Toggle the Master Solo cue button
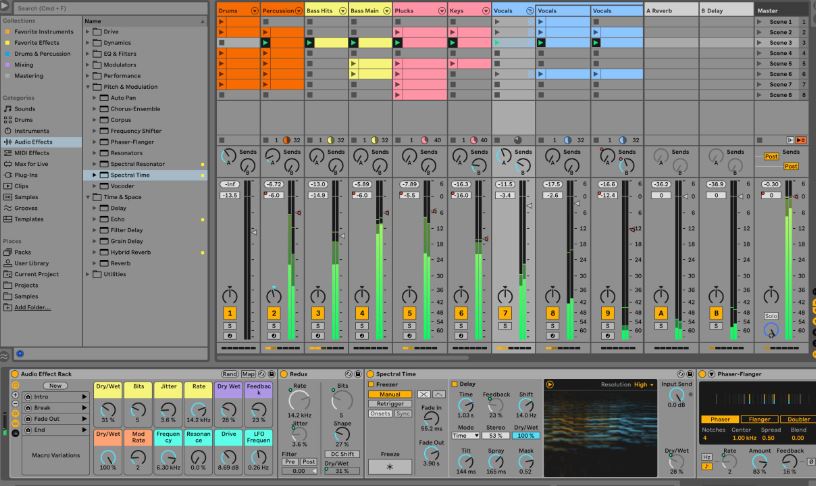The image size is (816, 486). (x=771, y=316)
